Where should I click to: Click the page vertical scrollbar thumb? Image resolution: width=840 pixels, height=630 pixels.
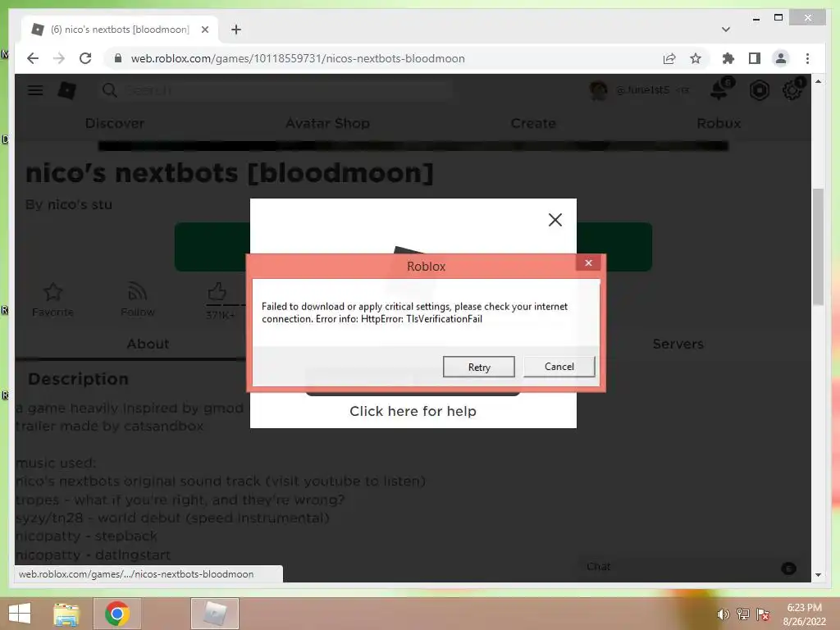[x=818, y=246]
